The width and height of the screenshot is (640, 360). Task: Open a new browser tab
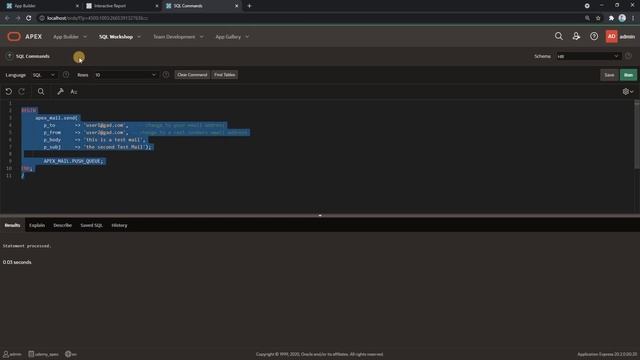pyautogui.click(x=249, y=6)
